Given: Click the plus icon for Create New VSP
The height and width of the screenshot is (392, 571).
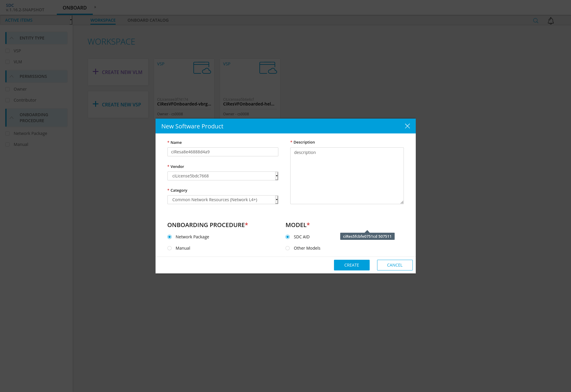Looking at the screenshot, I should (x=95, y=104).
